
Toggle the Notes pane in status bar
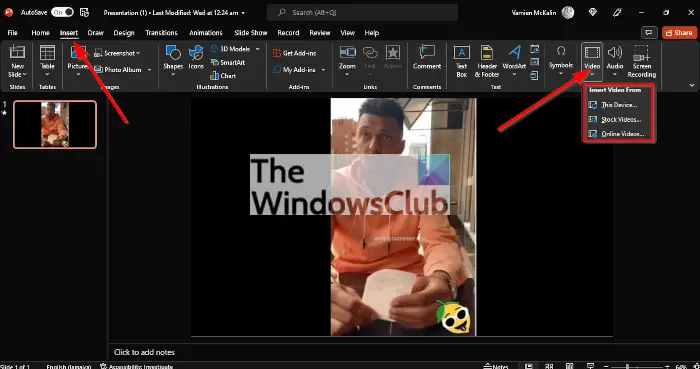[496, 366]
